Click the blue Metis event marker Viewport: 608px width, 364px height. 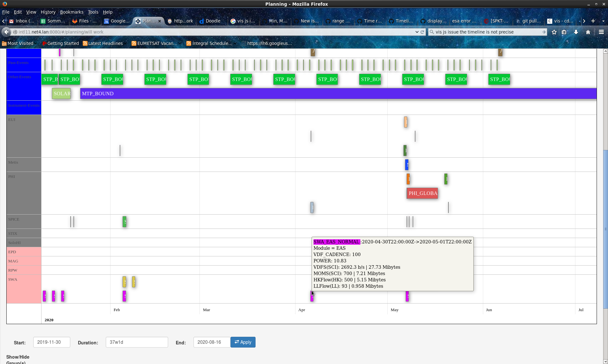pyautogui.click(x=407, y=165)
